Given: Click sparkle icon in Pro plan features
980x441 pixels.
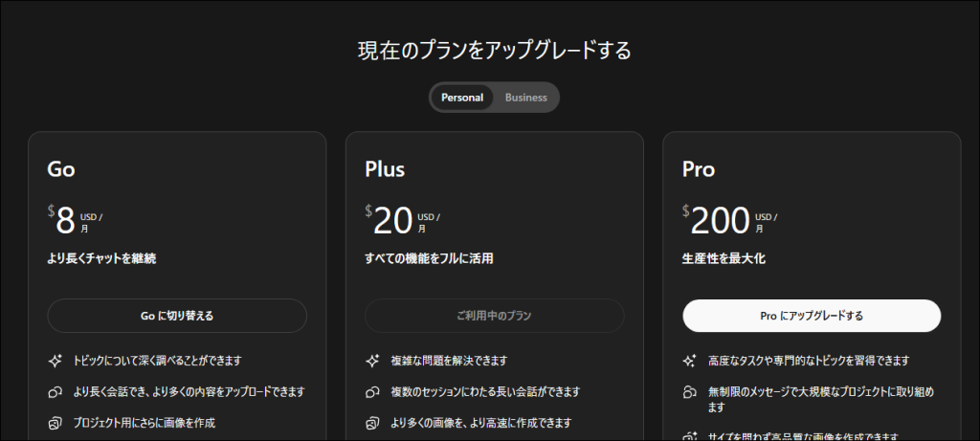Looking at the screenshot, I should coord(689,361).
